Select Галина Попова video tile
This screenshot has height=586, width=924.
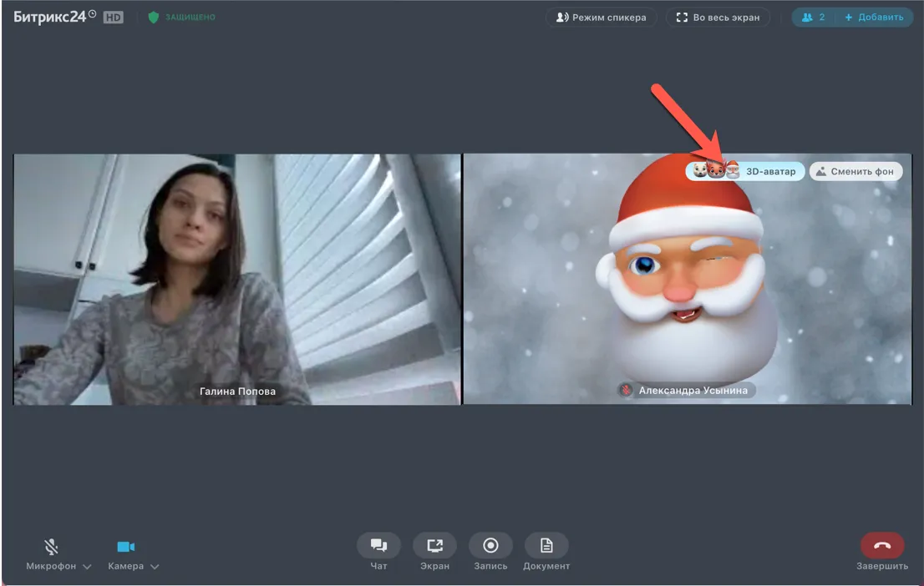click(x=237, y=279)
